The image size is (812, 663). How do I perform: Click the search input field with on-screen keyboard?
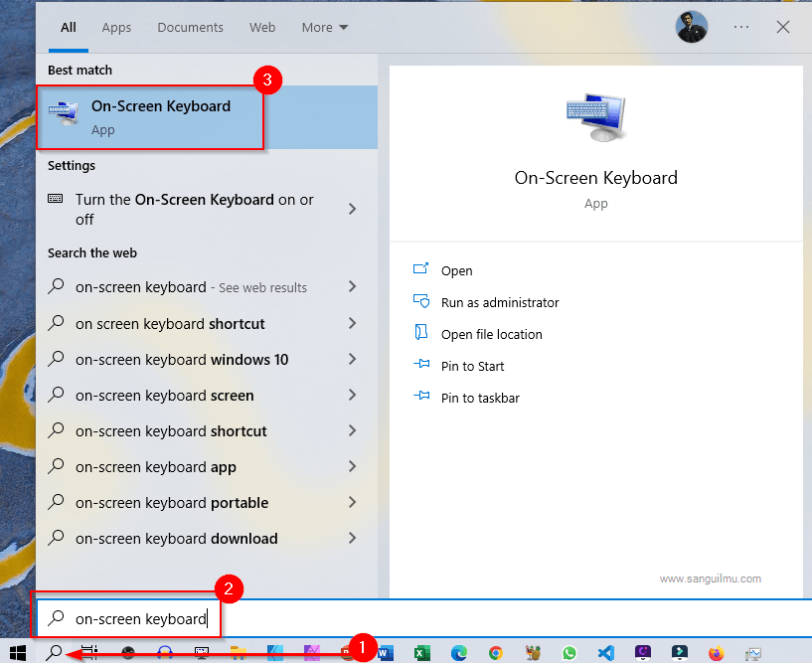[x=423, y=618]
